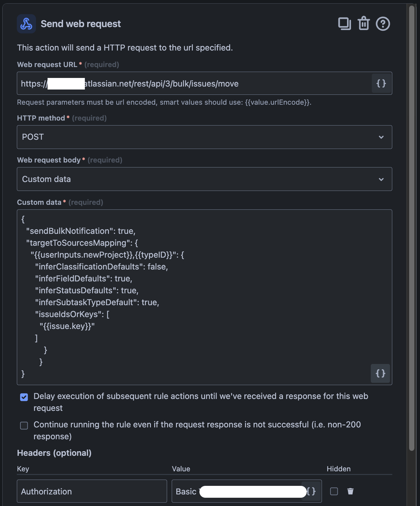Click the webhook icon next to Send web request
Image resolution: width=420 pixels, height=506 pixels.
click(26, 23)
